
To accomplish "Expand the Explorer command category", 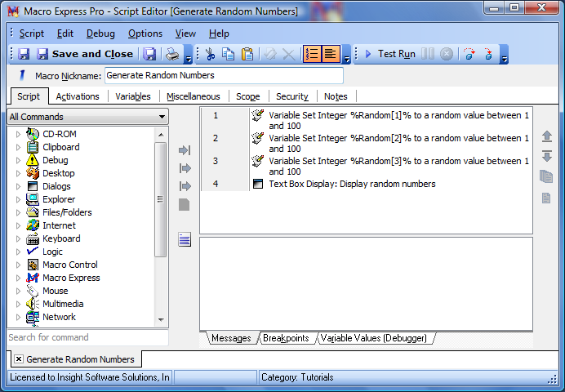I will tap(18, 199).
